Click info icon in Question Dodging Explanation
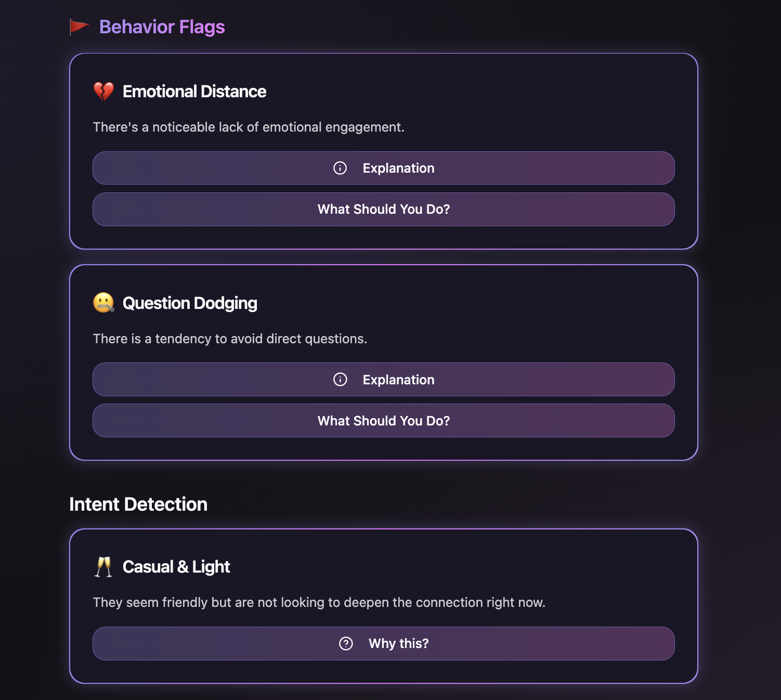Viewport: 781px width, 700px height. (x=340, y=380)
